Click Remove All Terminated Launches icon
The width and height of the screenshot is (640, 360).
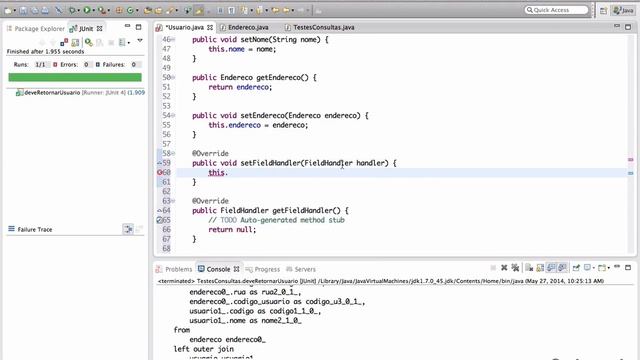515,268
